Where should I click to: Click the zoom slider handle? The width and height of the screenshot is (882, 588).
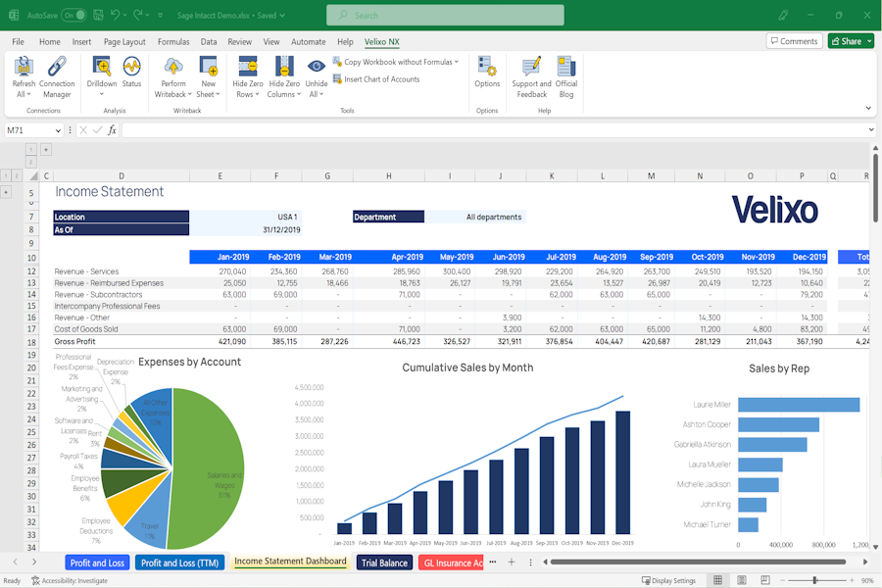(814, 580)
